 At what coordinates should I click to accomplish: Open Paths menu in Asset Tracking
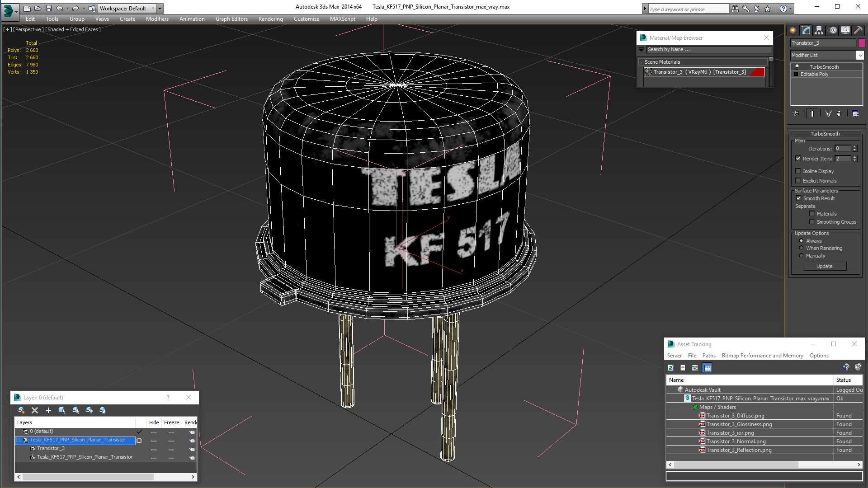(x=709, y=356)
